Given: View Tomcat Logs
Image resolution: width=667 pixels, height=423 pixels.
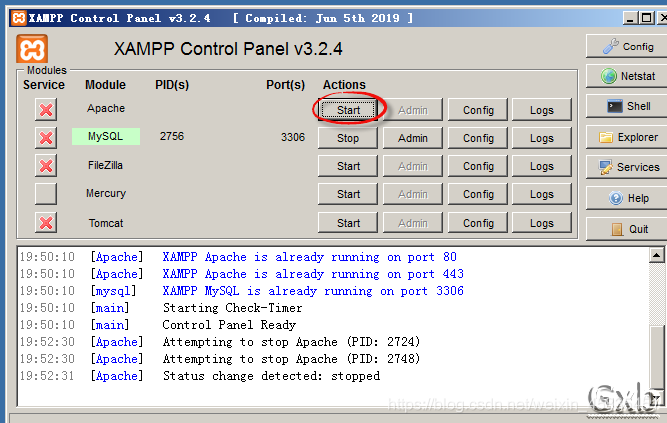Looking at the screenshot, I should tap(542, 223).
